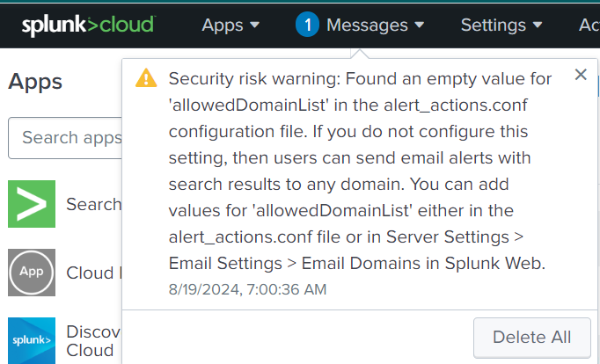
Task: Click the blue Messages count badge
Action: point(307,25)
